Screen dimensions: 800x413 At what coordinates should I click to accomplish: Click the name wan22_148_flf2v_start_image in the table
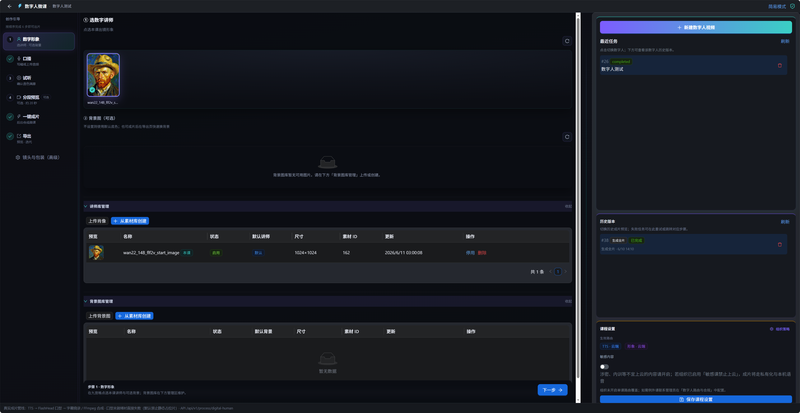click(x=151, y=253)
